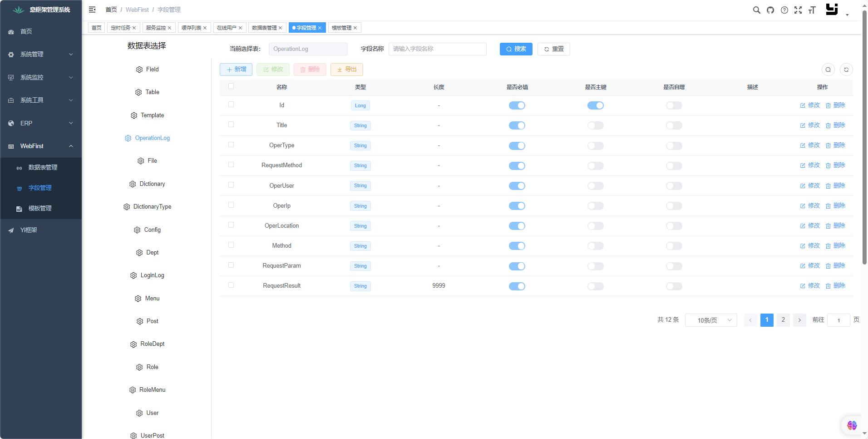Open the 10条/页 page size dropdown
Image resolution: width=868 pixels, height=439 pixels.
[710, 320]
